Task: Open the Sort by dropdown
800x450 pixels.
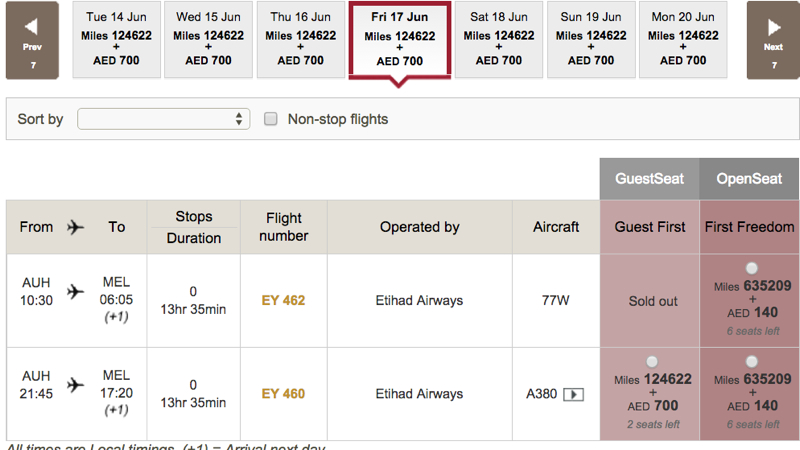Action: point(163,119)
